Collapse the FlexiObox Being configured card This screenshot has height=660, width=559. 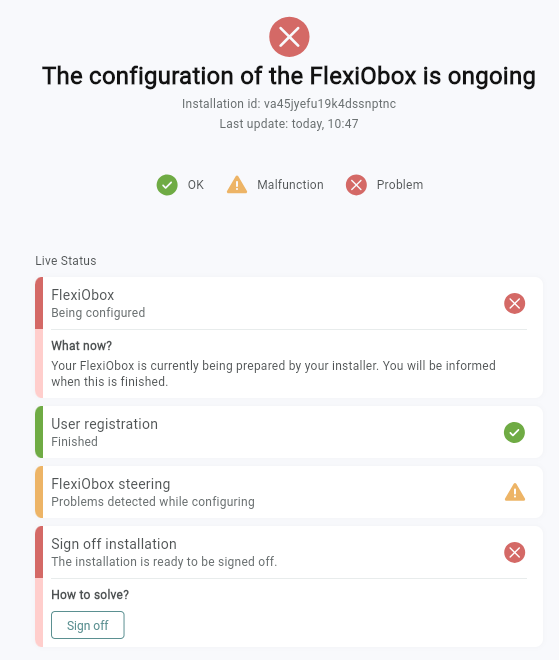tap(289, 303)
